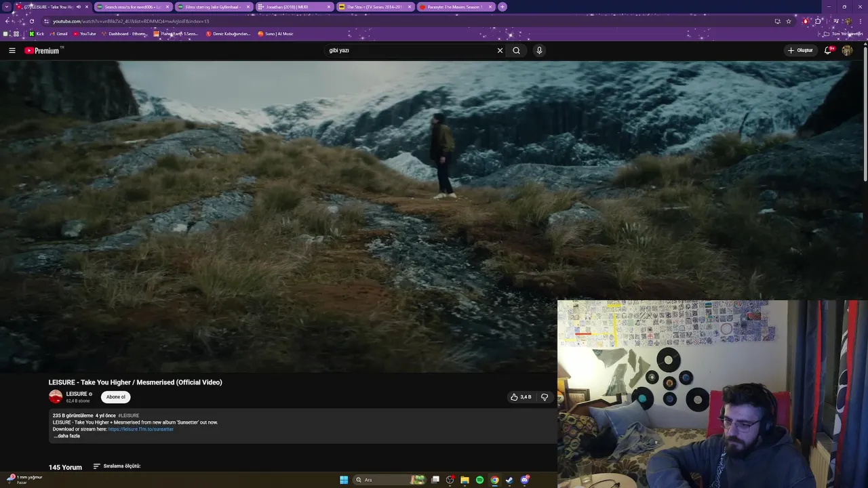The image size is (868, 488).
Task: Switch to the Jonathan (2018) MUBI tab
Action: [x=294, y=7]
